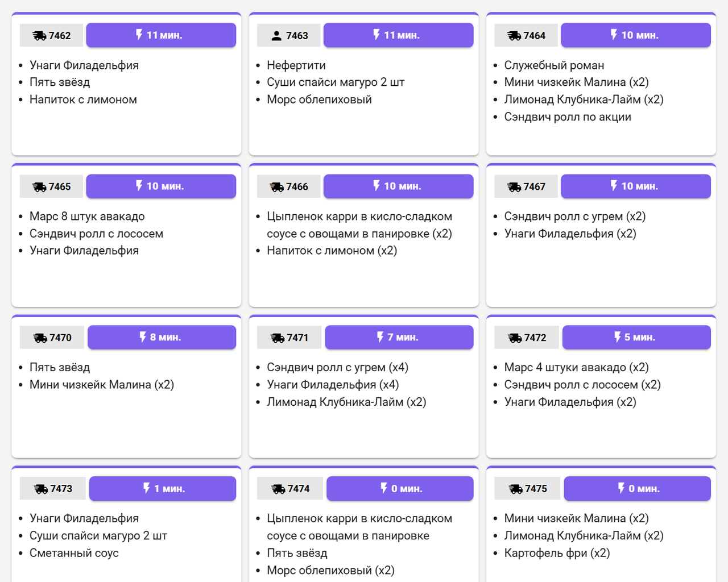
Task: Click the pickup person icon on order 7463
Action: click(276, 36)
